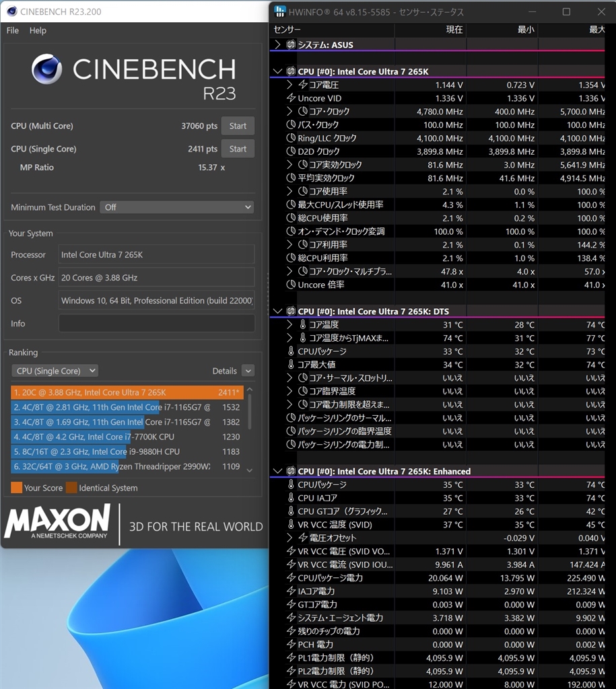Start the CPU Single Core test

click(x=238, y=149)
